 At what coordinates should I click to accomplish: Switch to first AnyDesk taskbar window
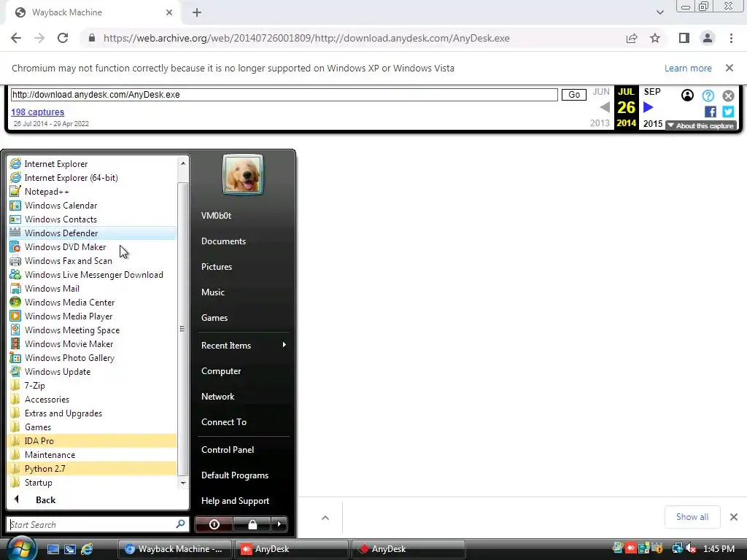[x=291, y=549]
